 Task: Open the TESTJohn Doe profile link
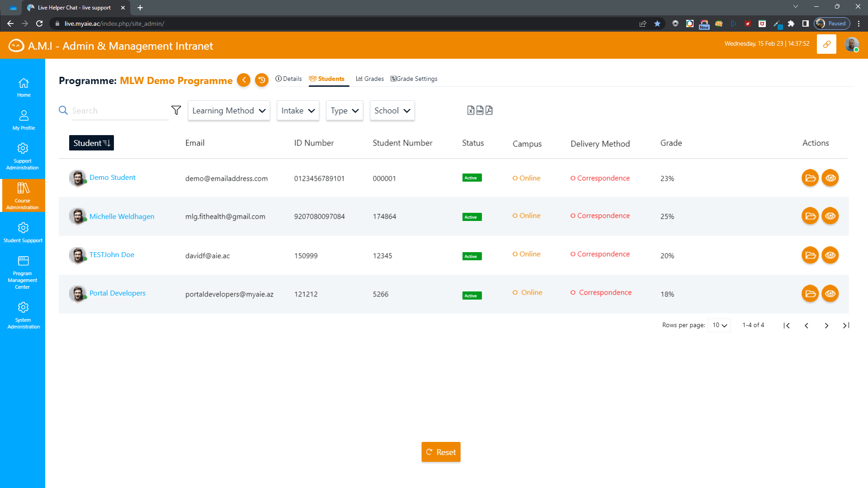tap(112, 255)
